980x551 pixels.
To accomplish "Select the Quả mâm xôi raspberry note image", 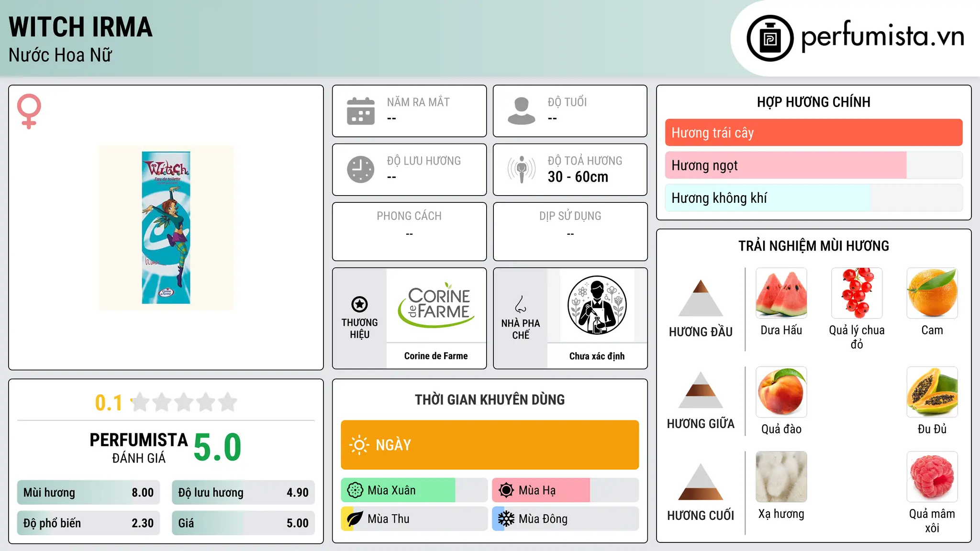I will [x=932, y=477].
